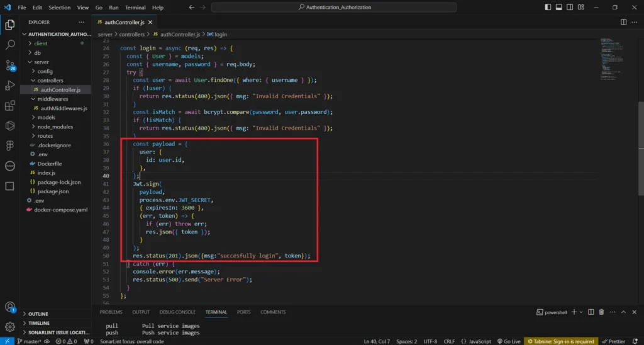644x345 pixels.
Task: Click Go Live in status bar
Action: [509, 341]
